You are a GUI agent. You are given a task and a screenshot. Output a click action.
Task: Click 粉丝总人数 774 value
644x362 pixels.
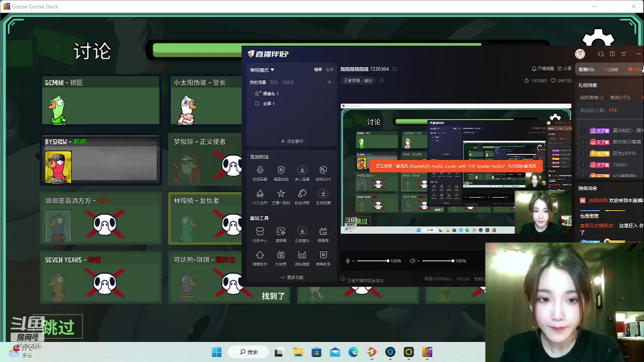pyautogui.click(x=612, y=110)
